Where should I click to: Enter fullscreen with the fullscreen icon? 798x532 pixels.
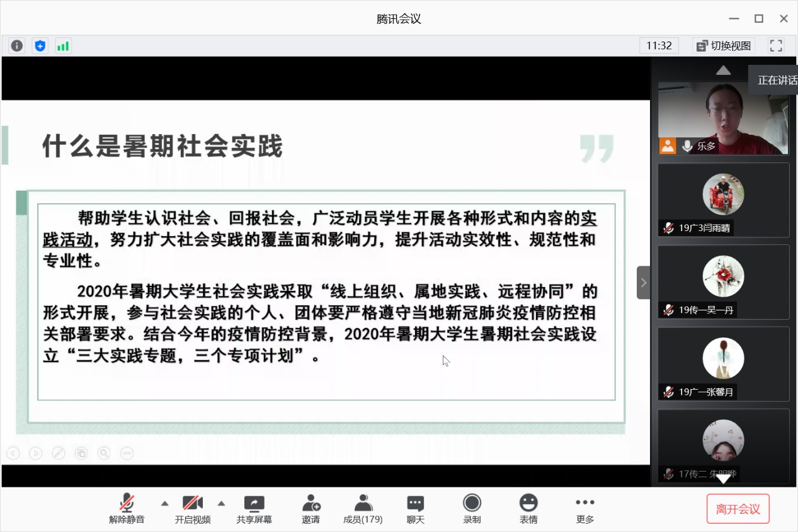[x=776, y=45]
